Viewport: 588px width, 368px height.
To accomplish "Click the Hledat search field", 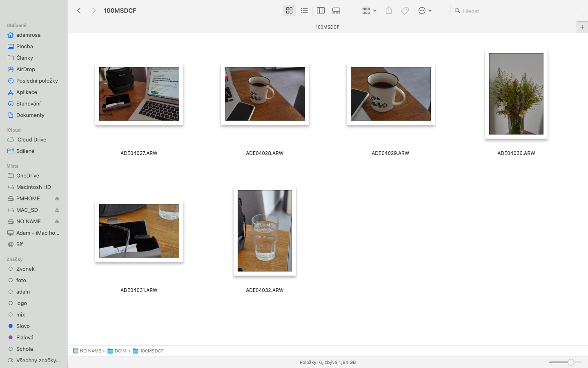I will [517, 11].
